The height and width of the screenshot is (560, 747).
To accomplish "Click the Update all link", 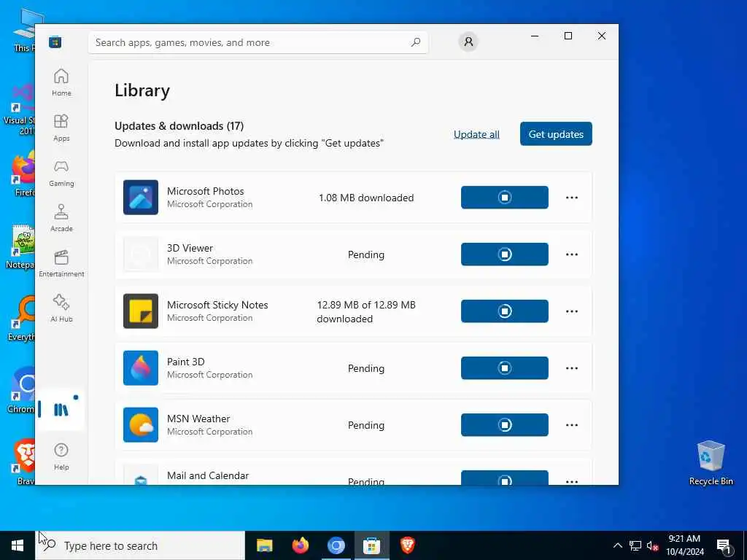I will [476, 134].
